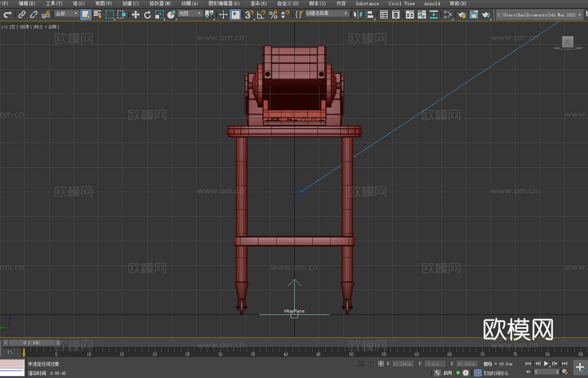
Task: Click the 0 / 100 time slider
Action: (x=32, y=343)
